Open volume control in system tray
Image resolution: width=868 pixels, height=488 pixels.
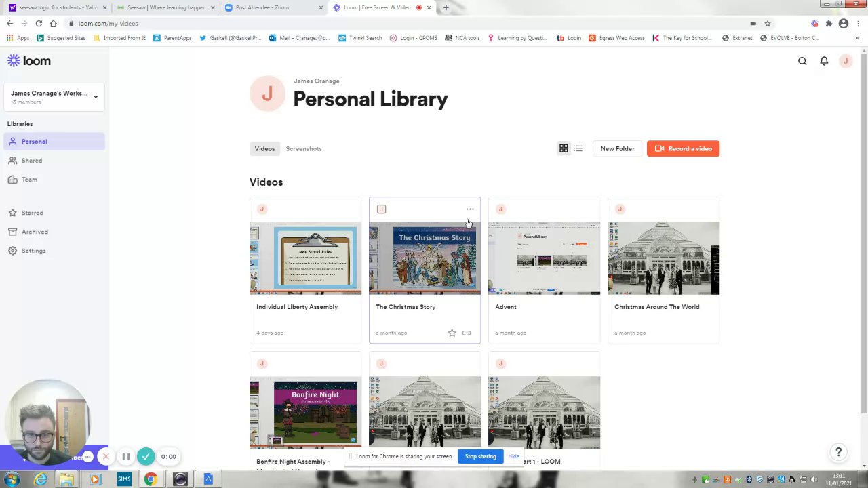pos(812,480)
